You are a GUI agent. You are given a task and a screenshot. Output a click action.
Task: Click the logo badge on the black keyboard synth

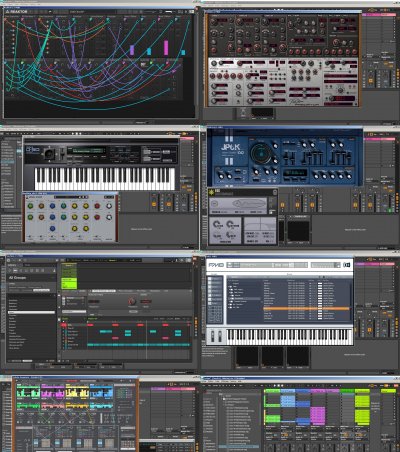tap(33, 150)
